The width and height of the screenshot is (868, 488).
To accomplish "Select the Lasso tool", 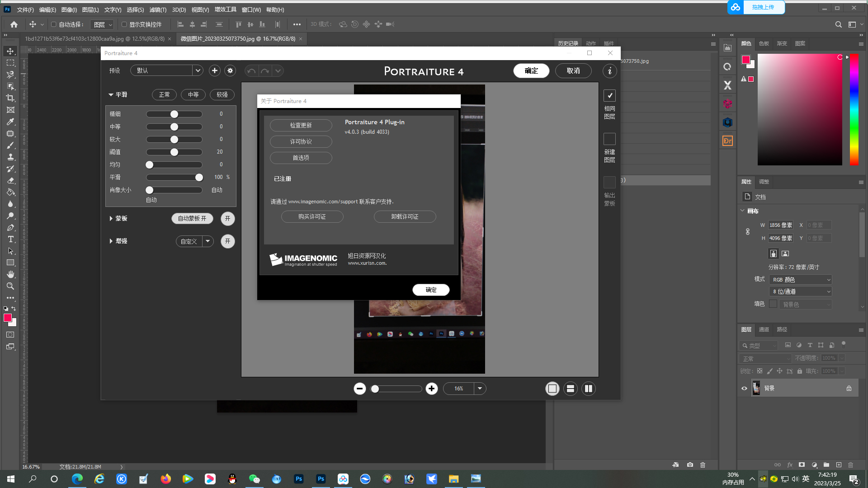I will [x=10, y=75].
